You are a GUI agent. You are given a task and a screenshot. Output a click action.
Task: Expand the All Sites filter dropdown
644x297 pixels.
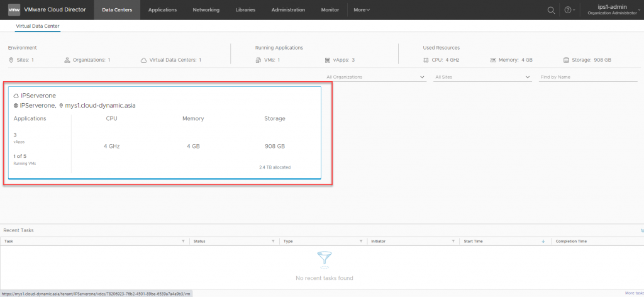click(x=482, y=77)
